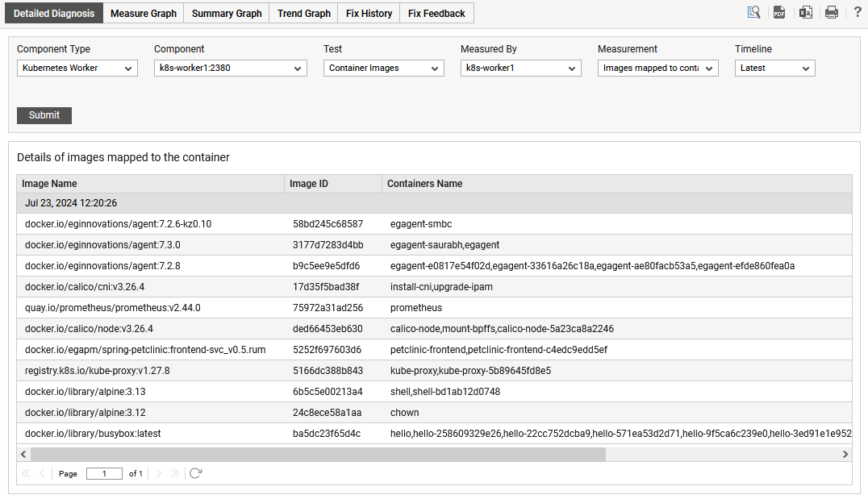Export the page as PDF
868x499 pixels.
point(779,12)
